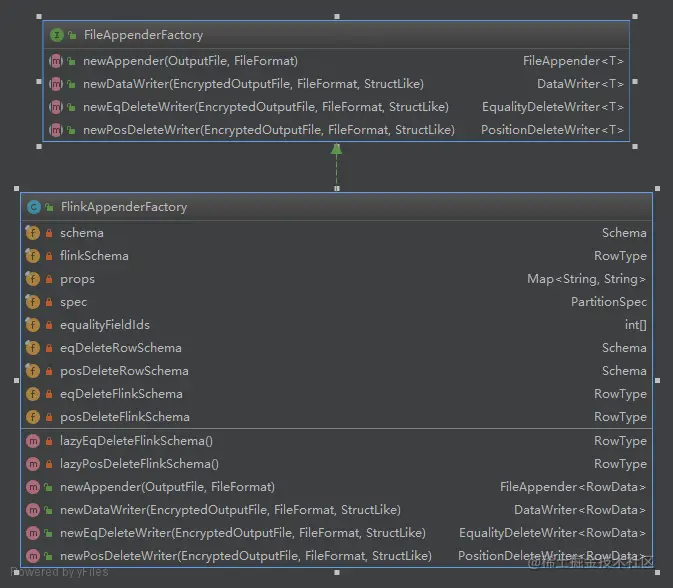Viewport: 673px width, 588px height.
Task: Click the method icon of FlinkAppenderFactory newDataWriter
Action: (x=33, y=510)
